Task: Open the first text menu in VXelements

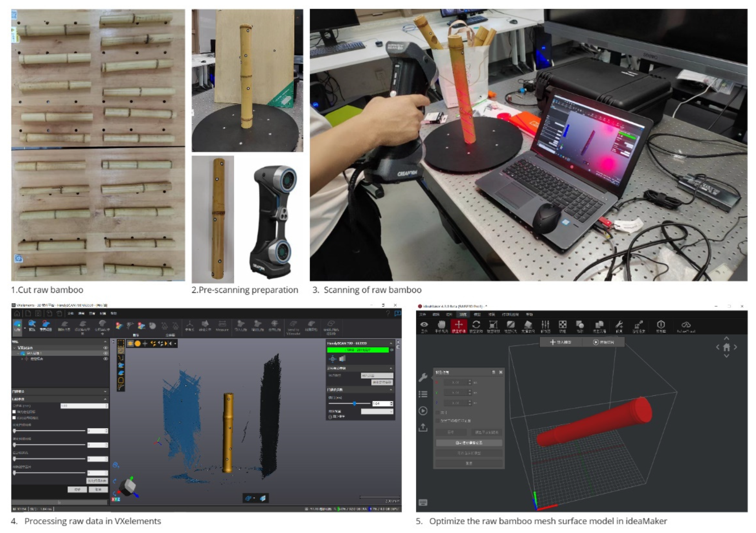Action: tap(70, 314)
